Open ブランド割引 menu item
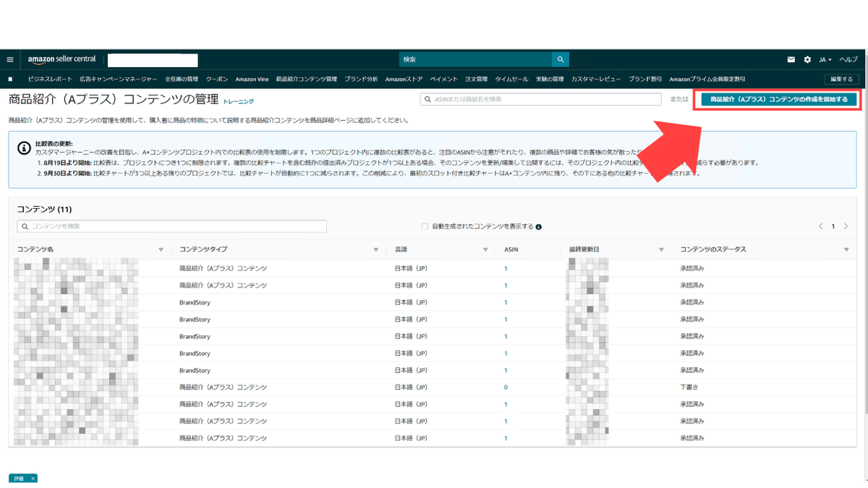Viewport: 868px width, 488px height. click(x=645, y=79)
